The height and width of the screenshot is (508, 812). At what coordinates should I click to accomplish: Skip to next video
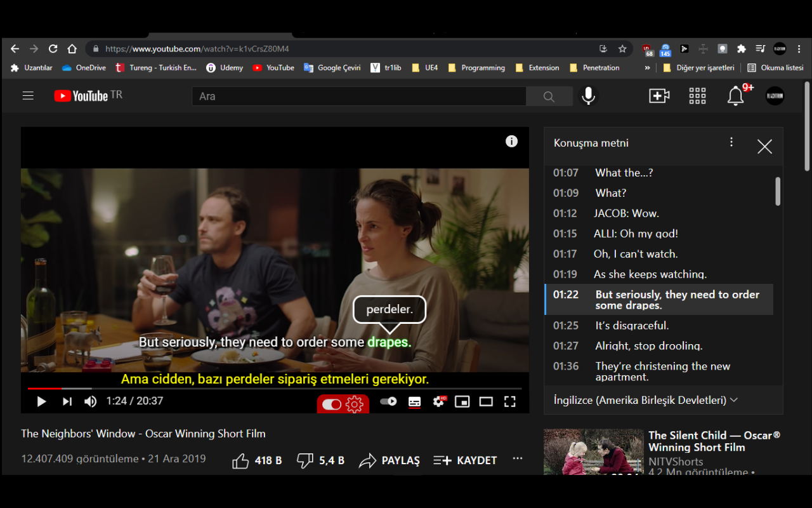(67, 401)
